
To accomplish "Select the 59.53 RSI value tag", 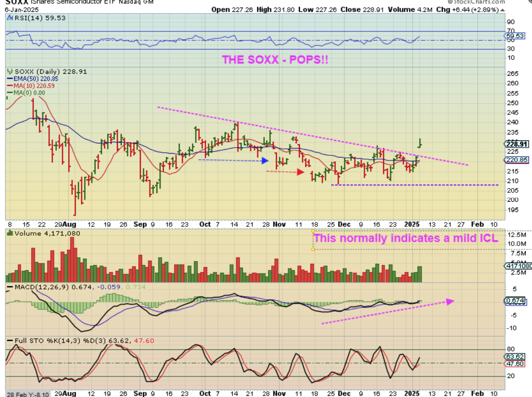I will click(518, 37).
